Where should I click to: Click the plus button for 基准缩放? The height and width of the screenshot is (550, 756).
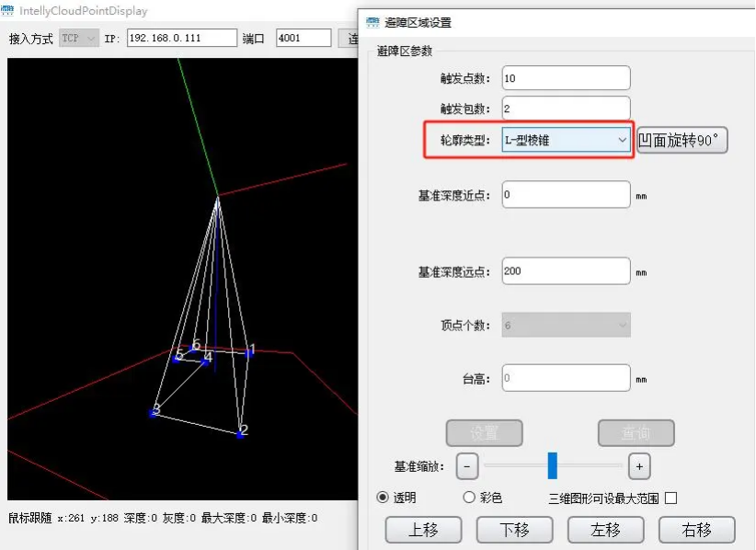(639, 466)
